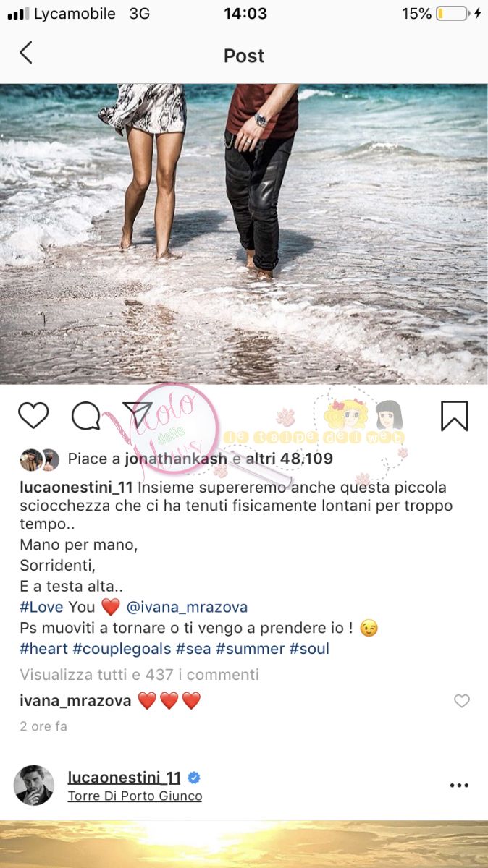Tap liker avatars next to Piace a
Screen dimensions: 488x868
pyautogui.click(x=40, y=459)
